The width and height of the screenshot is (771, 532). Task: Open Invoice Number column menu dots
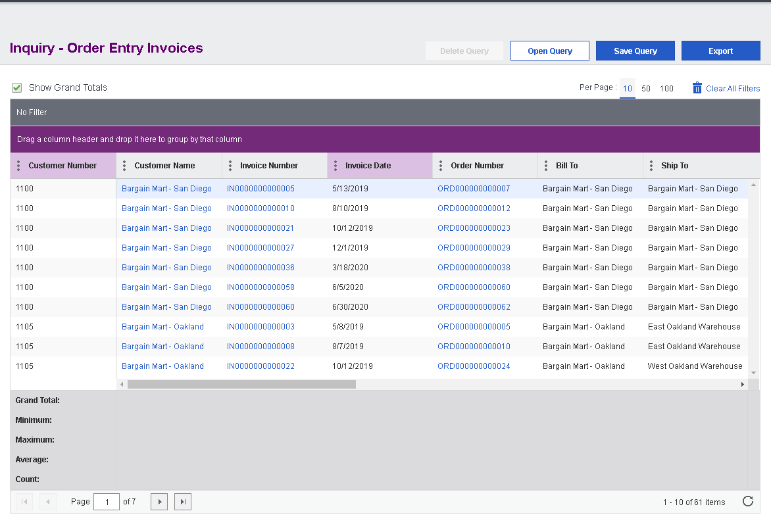click(x=230, y=166)
